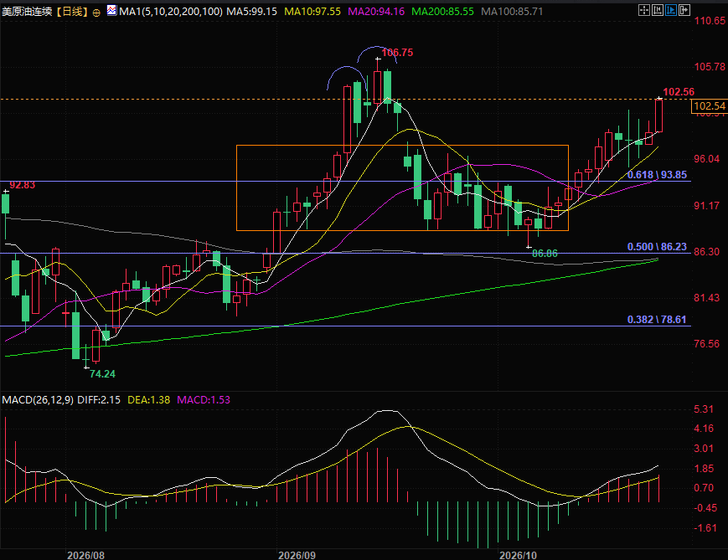
Task: Click the MACD:1.53 value
Action: click(204, 400)
